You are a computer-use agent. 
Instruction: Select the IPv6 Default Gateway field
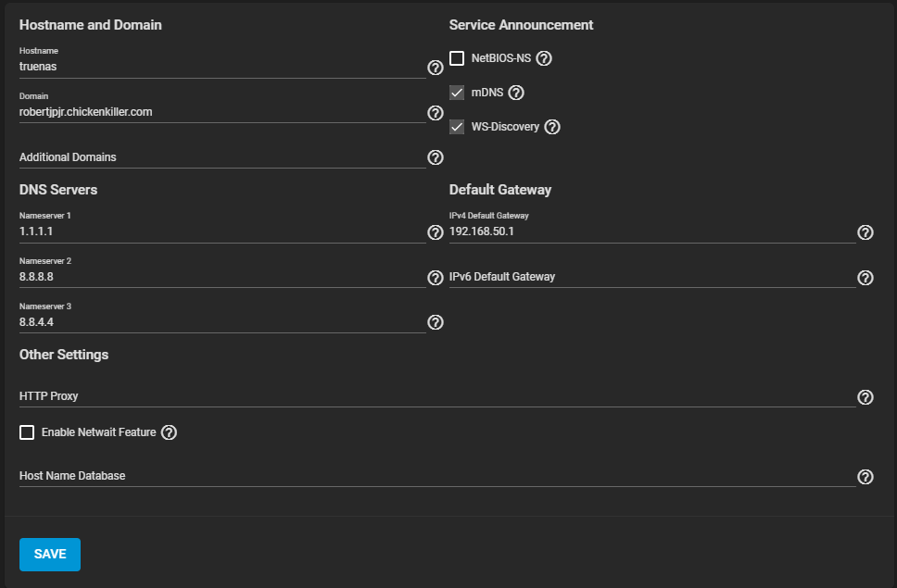click(651, 277)
